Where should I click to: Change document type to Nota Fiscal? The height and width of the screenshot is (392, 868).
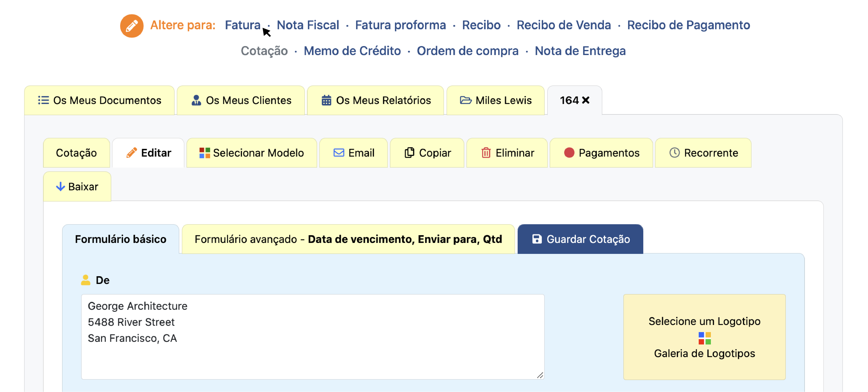tap(308, 25)
